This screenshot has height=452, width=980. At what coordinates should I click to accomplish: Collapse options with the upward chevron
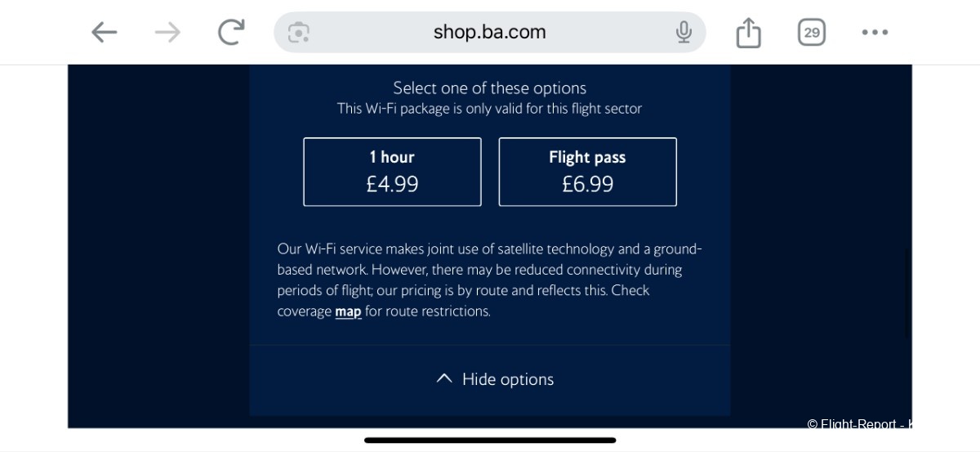click(x=444, y=378)
